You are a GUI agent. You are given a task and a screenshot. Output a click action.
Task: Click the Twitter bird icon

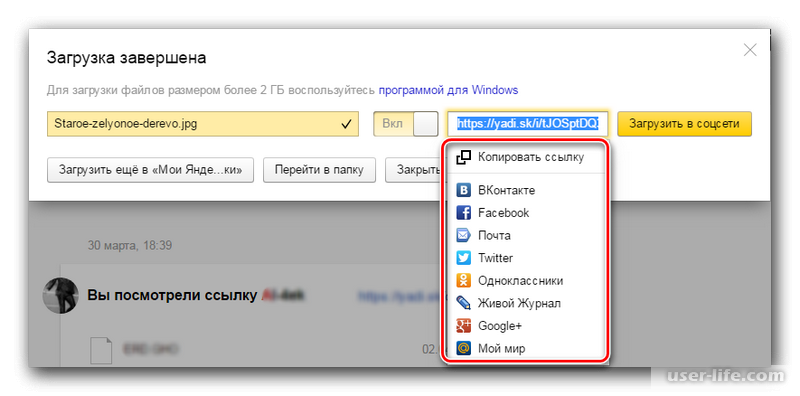pos(463,258)
